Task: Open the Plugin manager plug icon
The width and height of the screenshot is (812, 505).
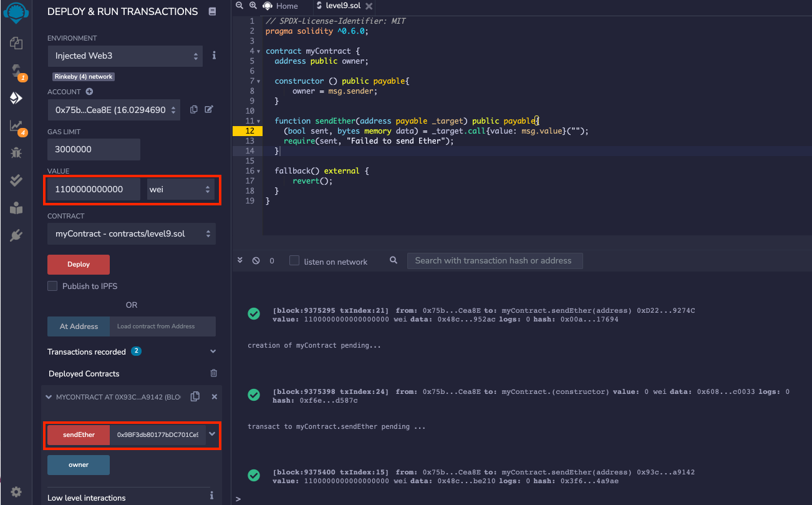Action: coord(16,235)
